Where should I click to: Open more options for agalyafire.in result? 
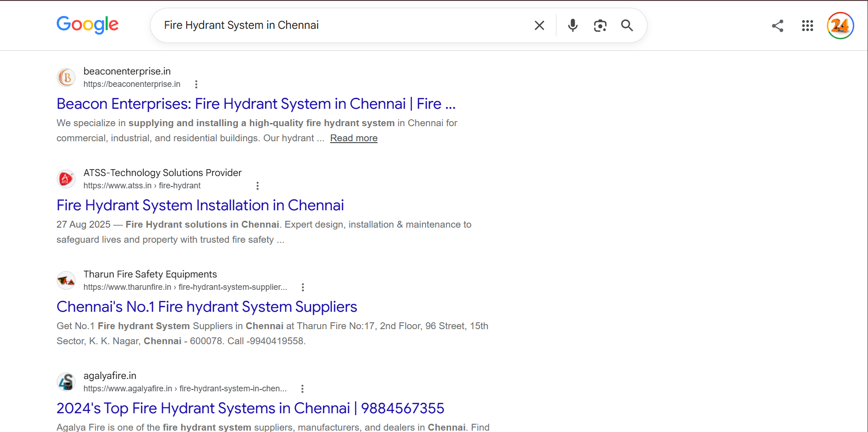pyautogui.click(x=302, y=389)
